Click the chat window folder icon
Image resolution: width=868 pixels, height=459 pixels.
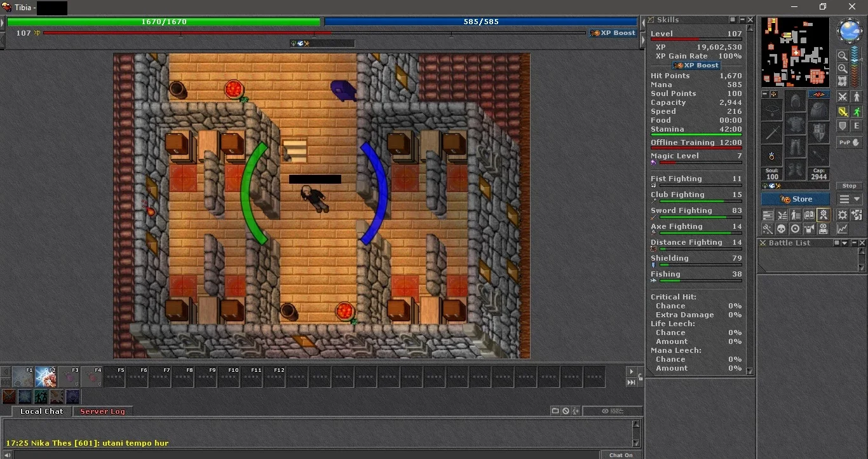(x=555, y=411)
